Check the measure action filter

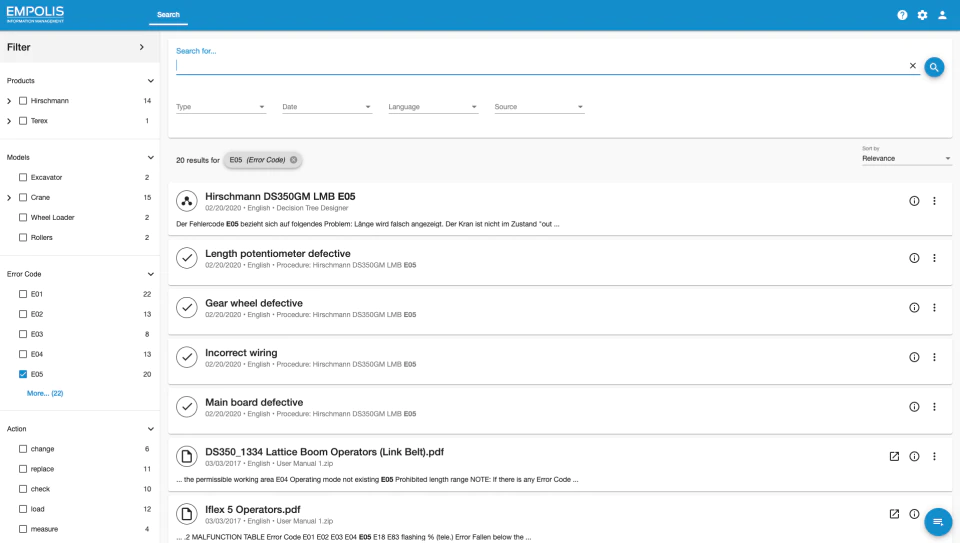click(x=23, y=529)
